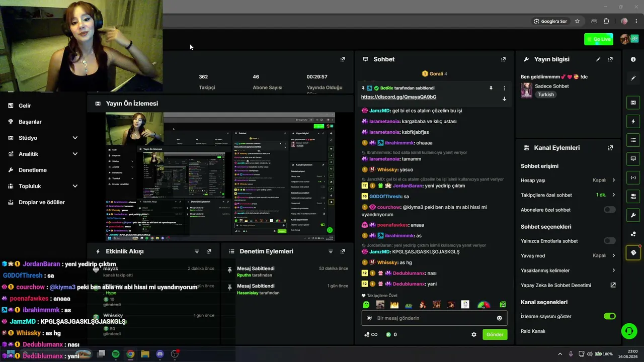Filter the Etkinlik Akışı activity feed
Viewport: 644px width, 362px height.
(197, 251)
